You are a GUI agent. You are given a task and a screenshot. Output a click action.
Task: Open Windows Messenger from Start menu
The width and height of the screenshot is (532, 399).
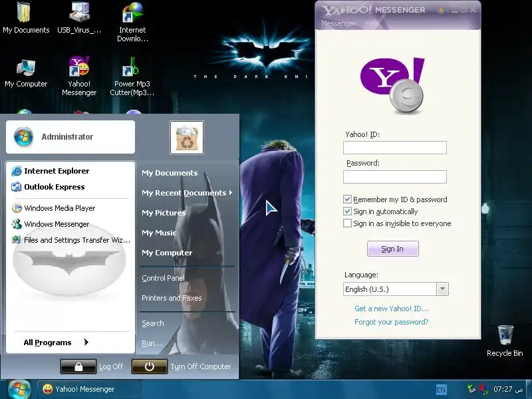point(57,224)
